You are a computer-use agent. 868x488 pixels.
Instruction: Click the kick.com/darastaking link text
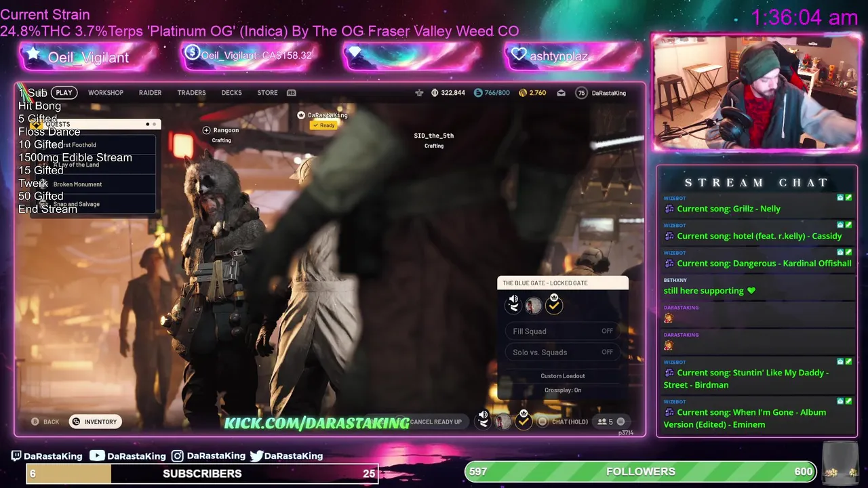point(317,423)
